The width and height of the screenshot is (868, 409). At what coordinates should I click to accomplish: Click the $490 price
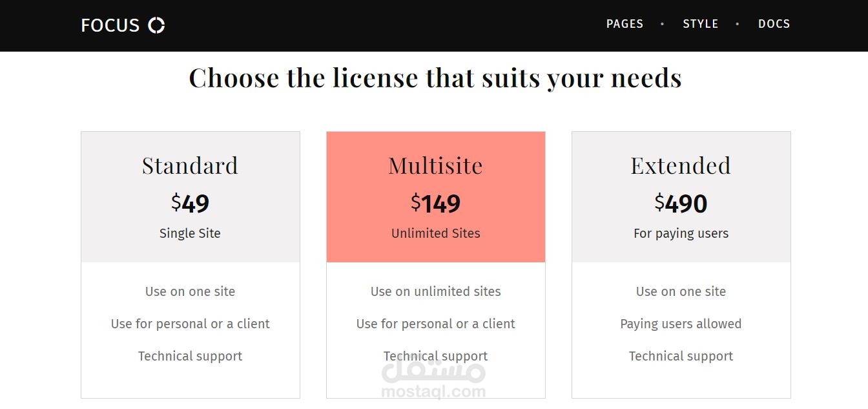pyautogui.click(x=681, y=204)
